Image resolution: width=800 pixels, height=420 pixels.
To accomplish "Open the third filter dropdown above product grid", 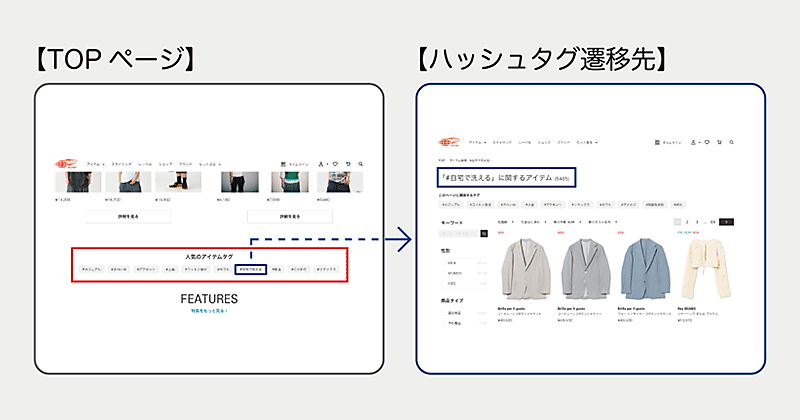I will pyautogui.click(x=567, y=222).
